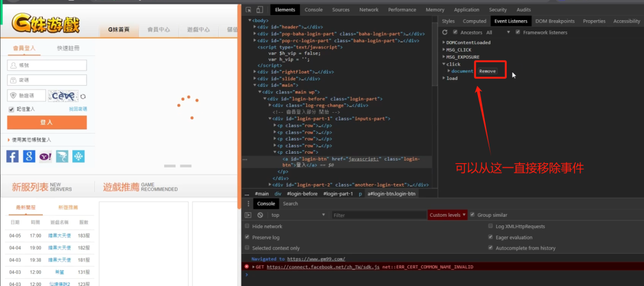The width and height of the screenshot is (644, 286).
Task: Activate the inspect element picker icon
Action: click(248, 10)
